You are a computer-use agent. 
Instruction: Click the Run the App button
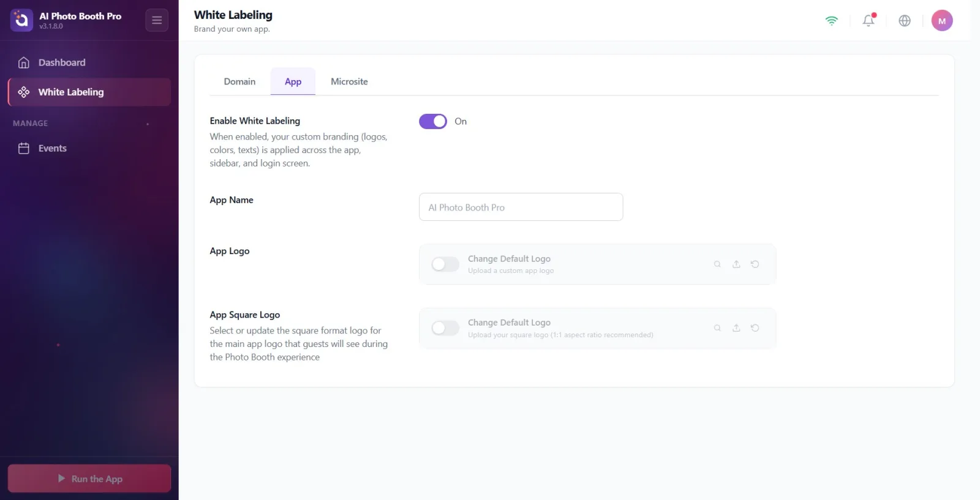89,479
